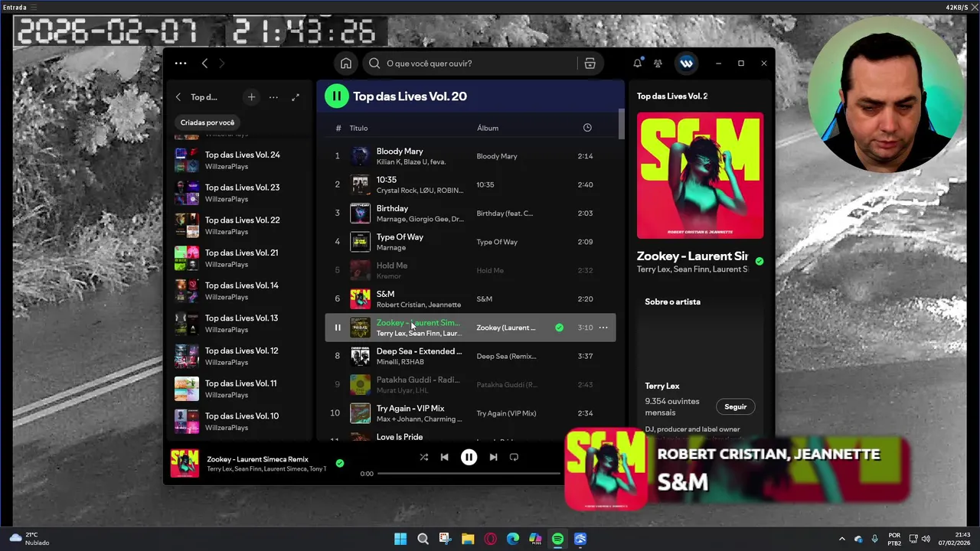Select the 10:35 track row title

(387, 180)
